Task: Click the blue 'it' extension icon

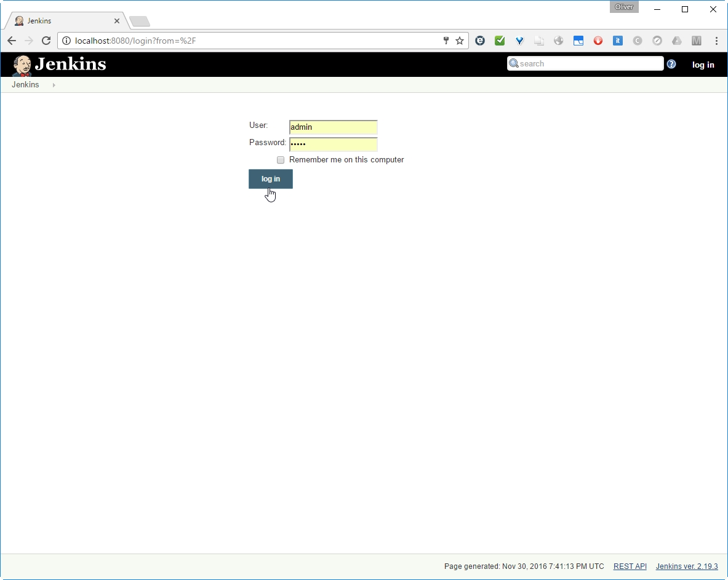Action: pyautogui.click(x=618, y=41)
